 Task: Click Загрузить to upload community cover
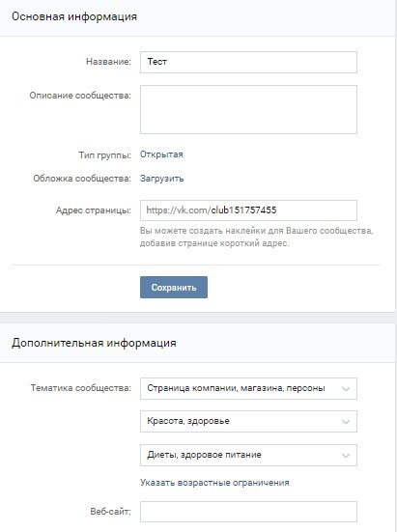tap(162, 179)
